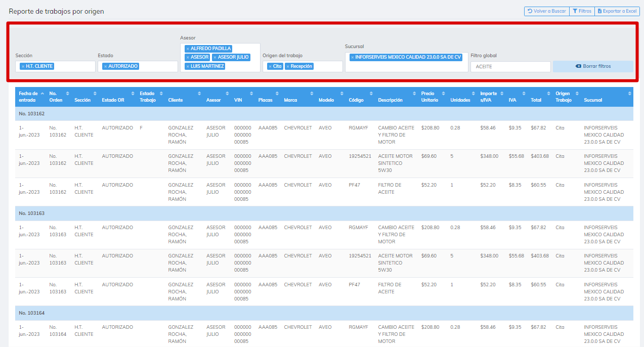Sort by Placas column arrows
This screenshot has height=347, width=644.
coord(278,94)
